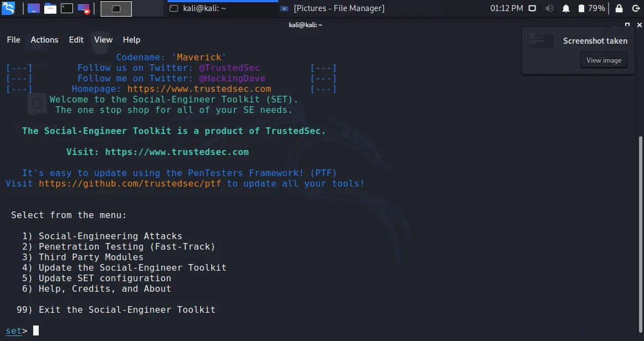Click the 01:12 PM clock

point(506,8)
